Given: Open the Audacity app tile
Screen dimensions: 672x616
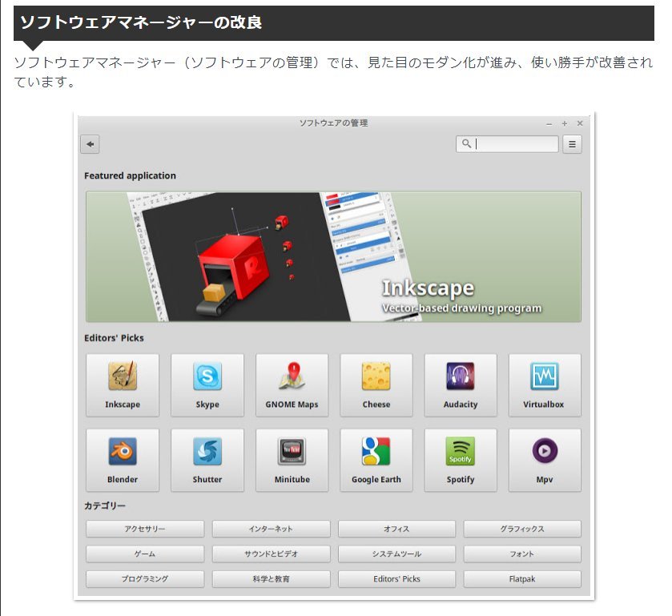Looking at the screenshot, I should click(x=460, y=384).
